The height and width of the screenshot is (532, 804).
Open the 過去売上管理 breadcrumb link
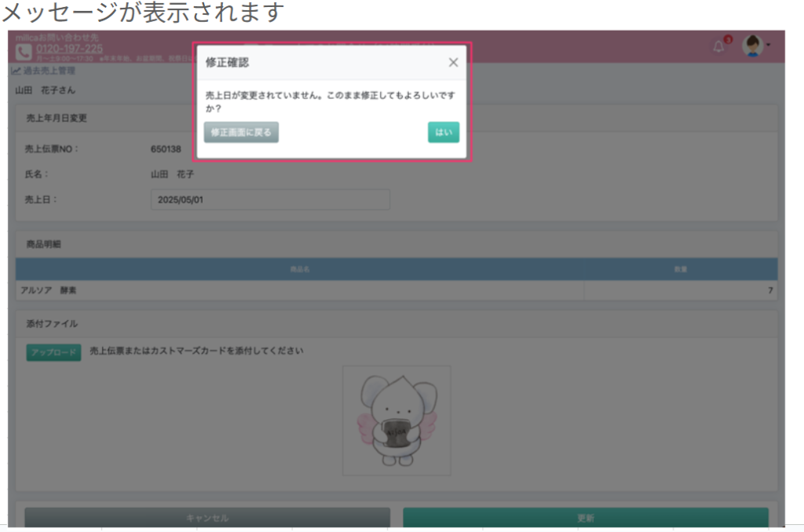click(x=49, y=71)
